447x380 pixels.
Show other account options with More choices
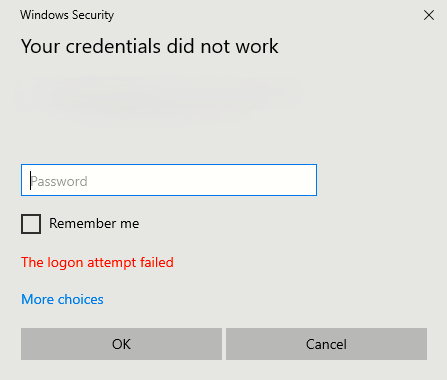pyautogui.click(x=62, y=299)
